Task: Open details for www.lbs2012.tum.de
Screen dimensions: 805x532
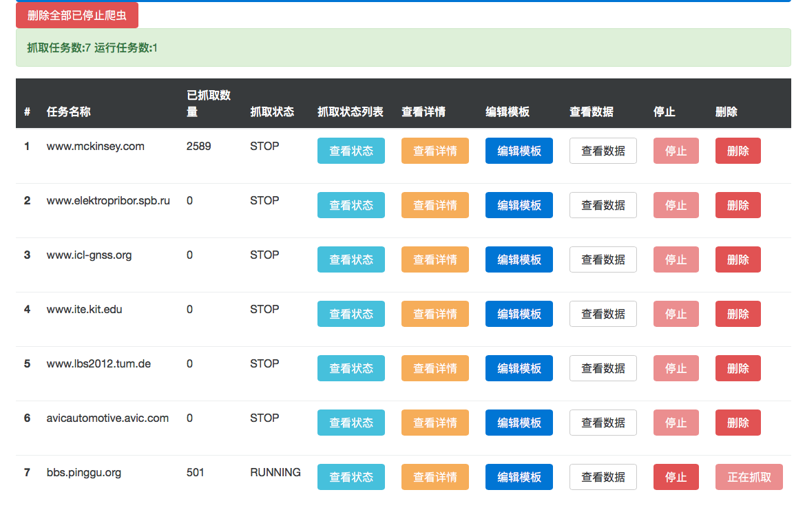Action: coord(435,368)
